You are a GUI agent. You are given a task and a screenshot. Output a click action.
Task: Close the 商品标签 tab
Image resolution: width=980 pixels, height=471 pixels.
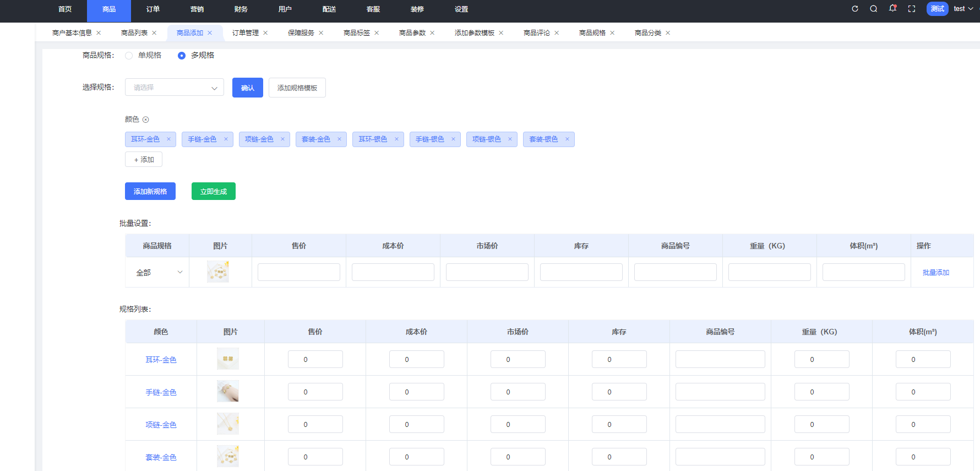[377, 33]
